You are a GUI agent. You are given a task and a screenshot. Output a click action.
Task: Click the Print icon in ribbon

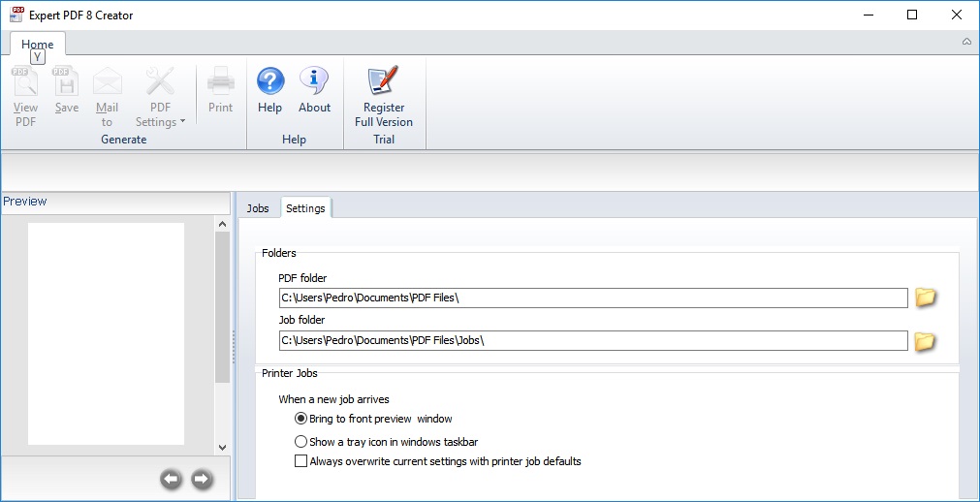pos(221,81)
